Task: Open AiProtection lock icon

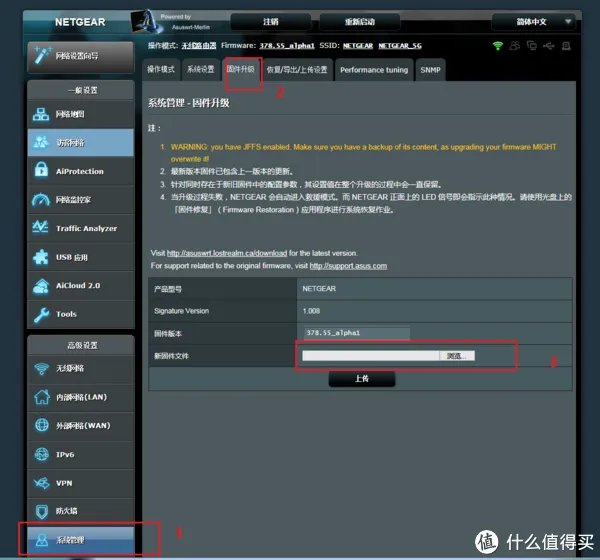Action: 41,170
